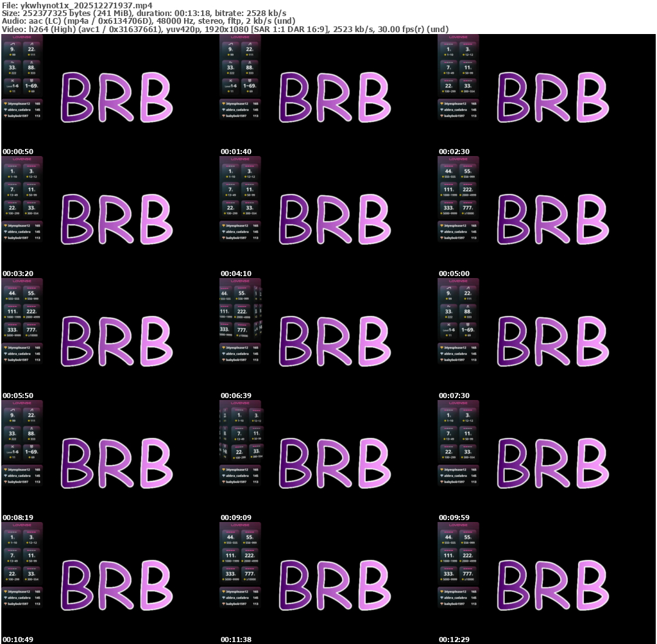
Task: Select the 1-second tile in the 00:02:30 frame
Action: 448,49
